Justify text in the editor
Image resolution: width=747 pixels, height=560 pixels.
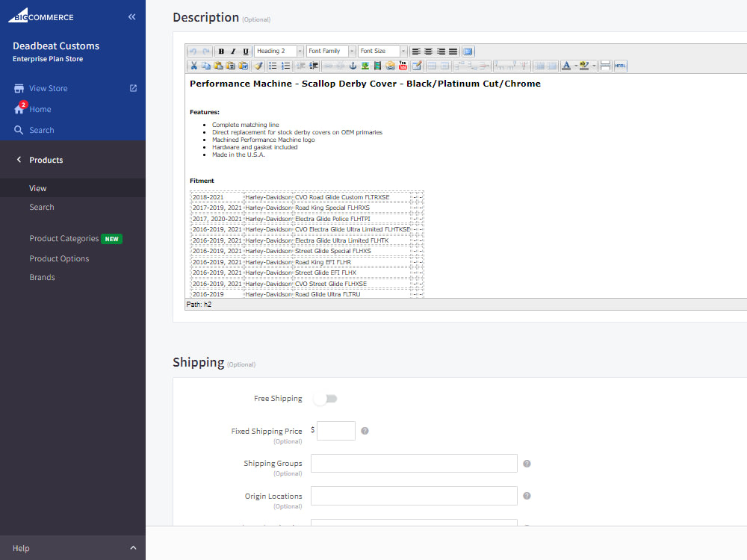(453, 51)
